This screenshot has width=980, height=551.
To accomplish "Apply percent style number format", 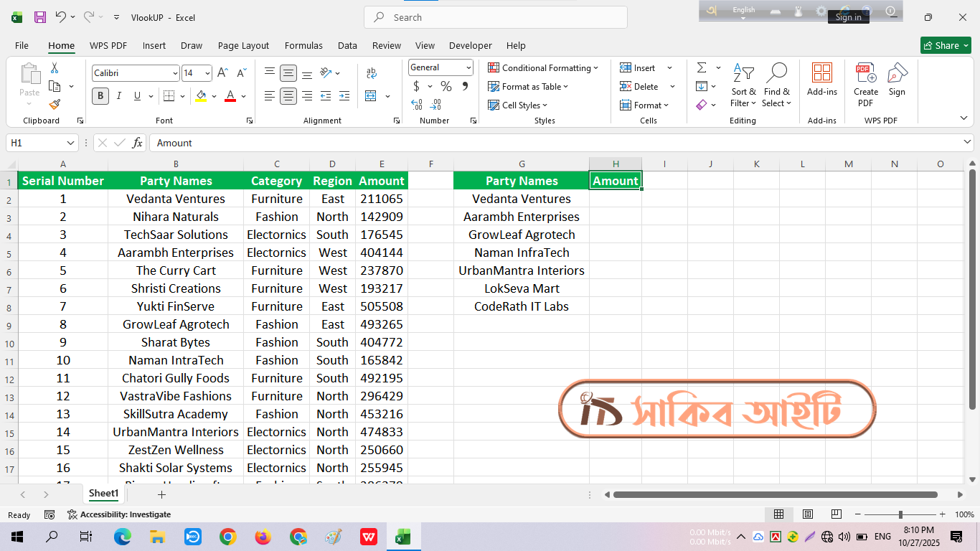I will [446, 86].
